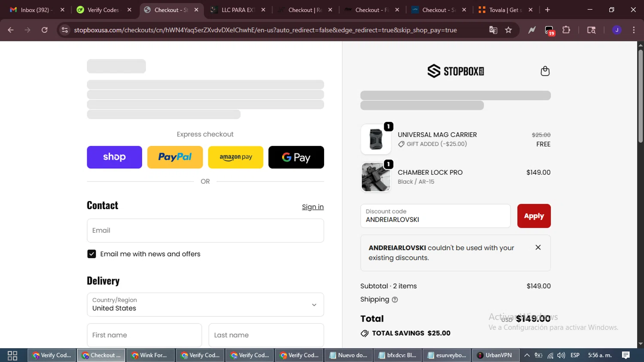Click the extension icon with 19 badge
The image size is (644, 362).
pyautogui.click(x=550, y=30)
